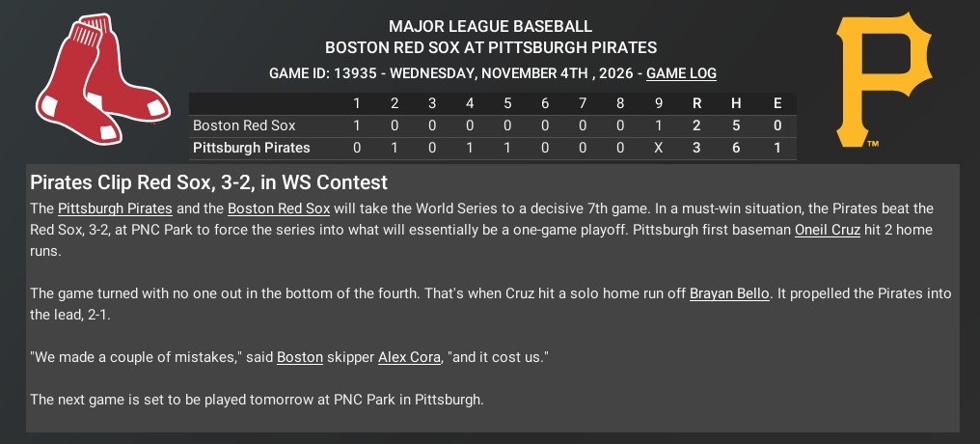Click the H column header in linescore
Image resolution: width=980 pixels, height=444 pixels.
[736, 104]
